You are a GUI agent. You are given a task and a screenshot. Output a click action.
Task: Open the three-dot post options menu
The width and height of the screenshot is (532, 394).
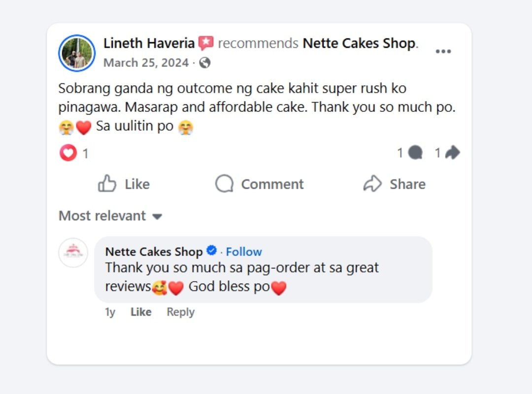443,52
